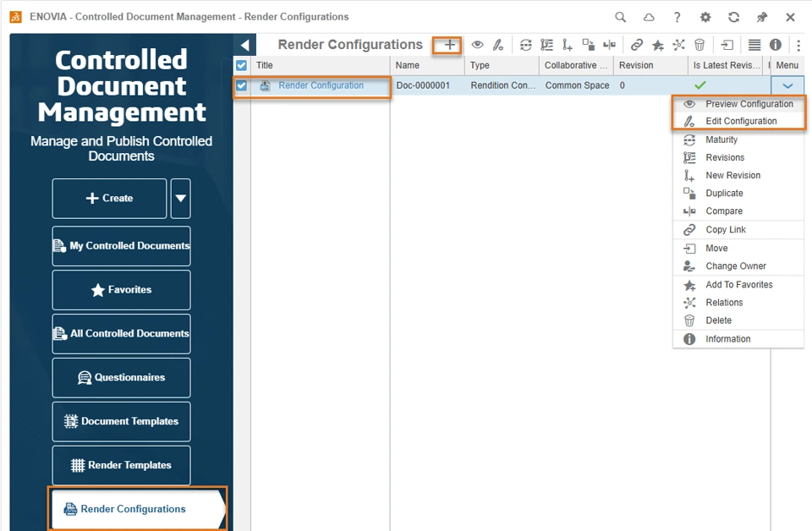Open Favorites in sidebar
The height and width of the screenshot is (531, 812).
(x=121, y=290)
